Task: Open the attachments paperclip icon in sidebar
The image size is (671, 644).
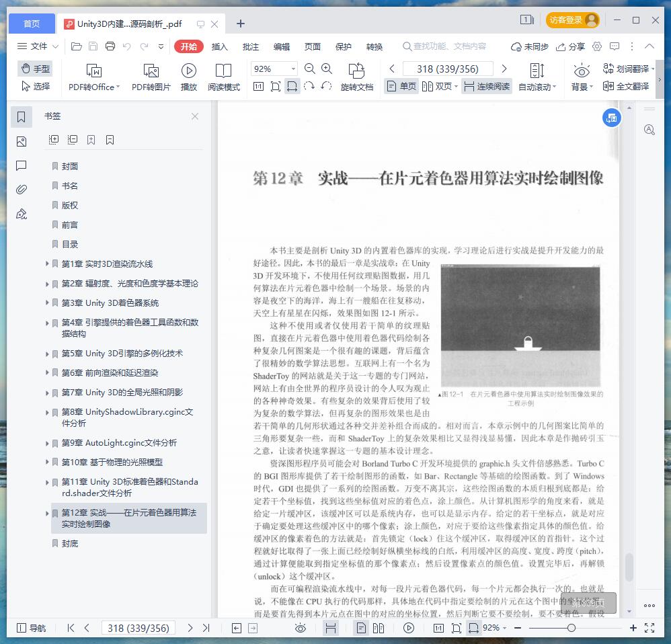Action: click(22, 189)
